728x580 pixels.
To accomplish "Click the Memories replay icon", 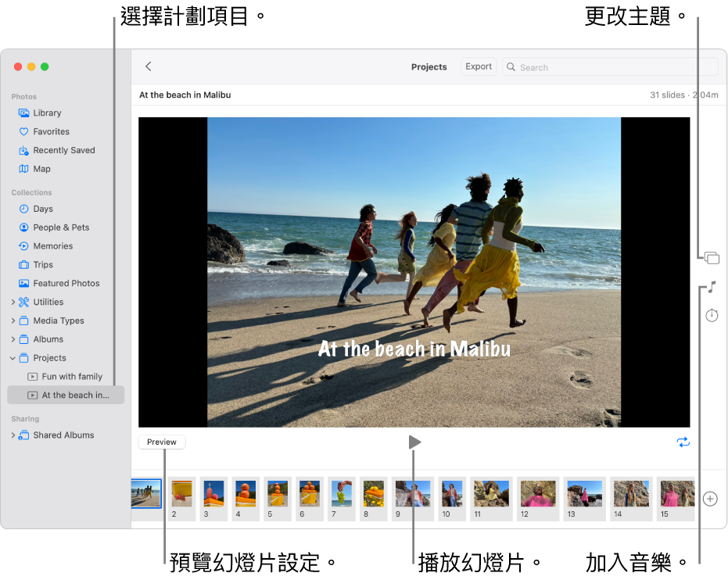I will point(23,246).
